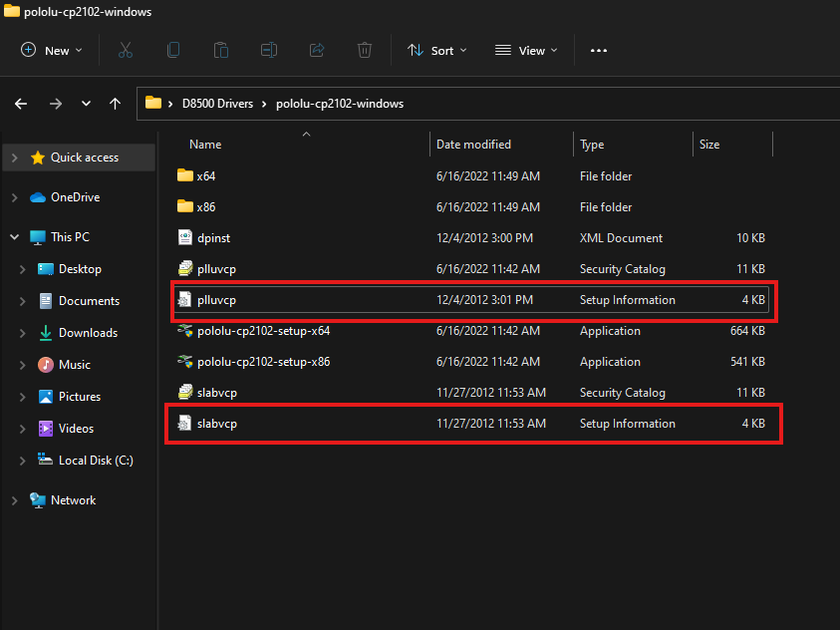Click the Delete trash can icon
Image resolution: width=840 pixels, height=630 pixels.
365,50
